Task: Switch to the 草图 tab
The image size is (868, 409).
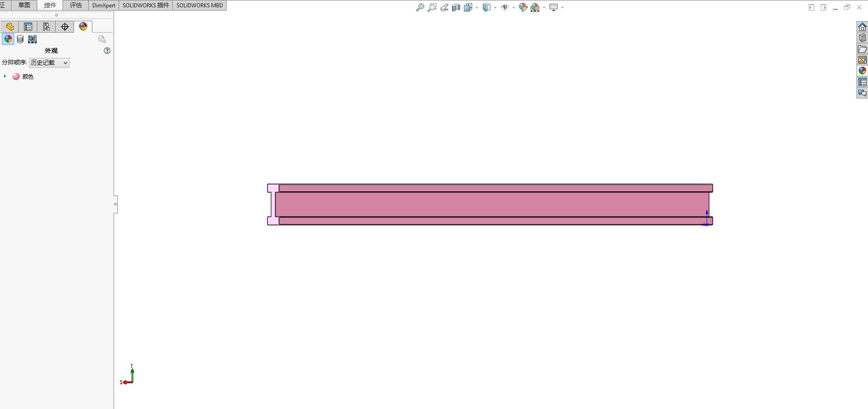Action: point(24,5)
